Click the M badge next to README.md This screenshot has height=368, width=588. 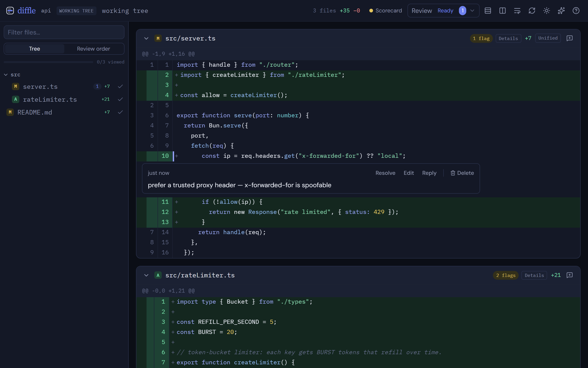pos(10,112)
